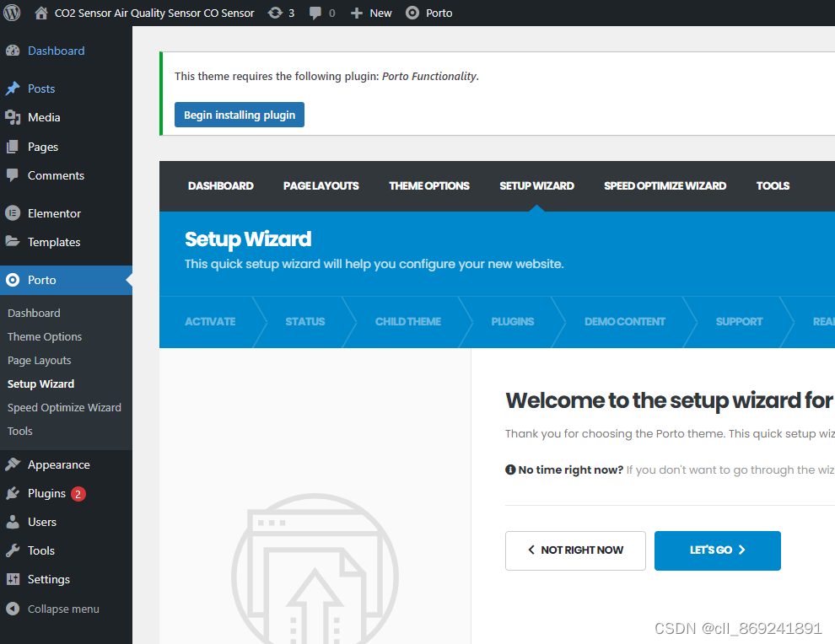Image resolution: width=835 pixels, height=644 pixels.
Task: Open Page Layouts in Porto submenu
Action: coord(40,360)
